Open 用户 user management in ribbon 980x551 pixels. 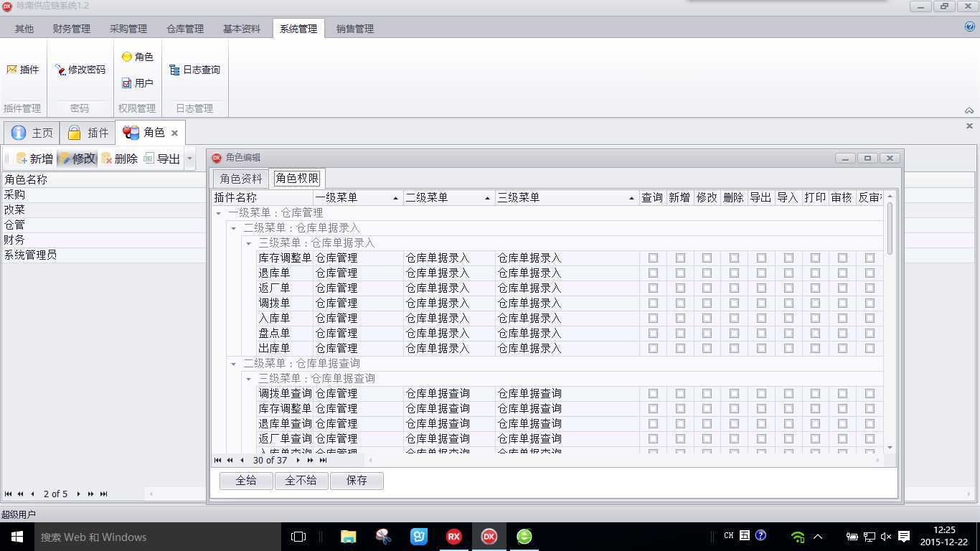[137, 83]
